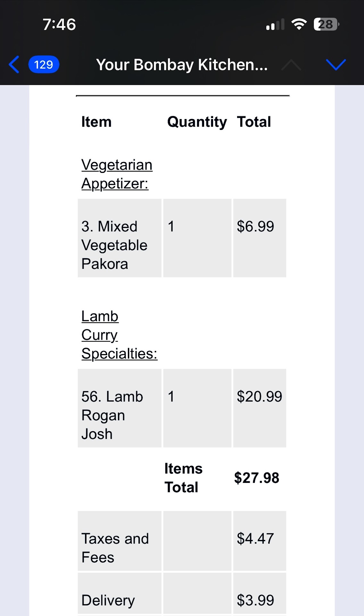
Task: Tap the 7:46 clock in status bar
Action: [59, 24]
